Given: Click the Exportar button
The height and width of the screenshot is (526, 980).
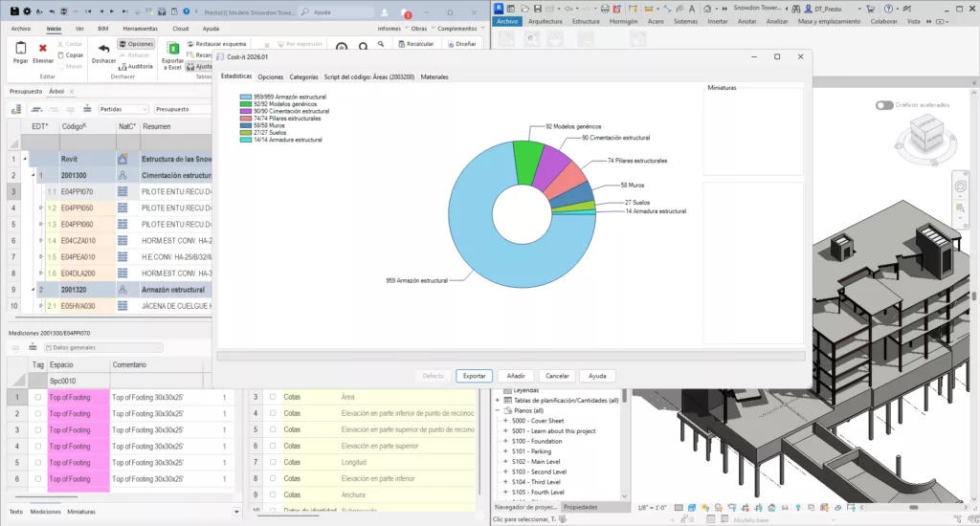Looking at the screenshot, I should point(475,376).
